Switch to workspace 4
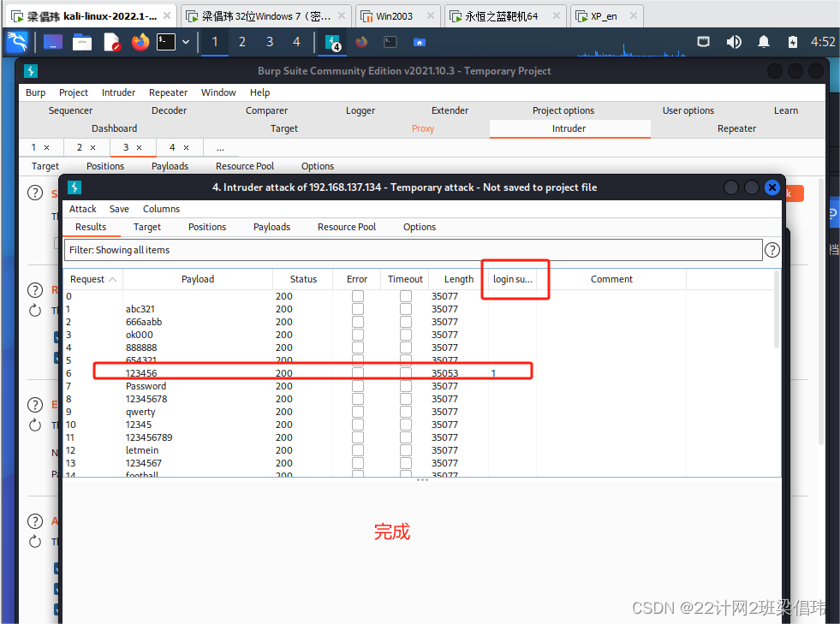The height and width of the screenshot is (624, 840). pos(296,42)
